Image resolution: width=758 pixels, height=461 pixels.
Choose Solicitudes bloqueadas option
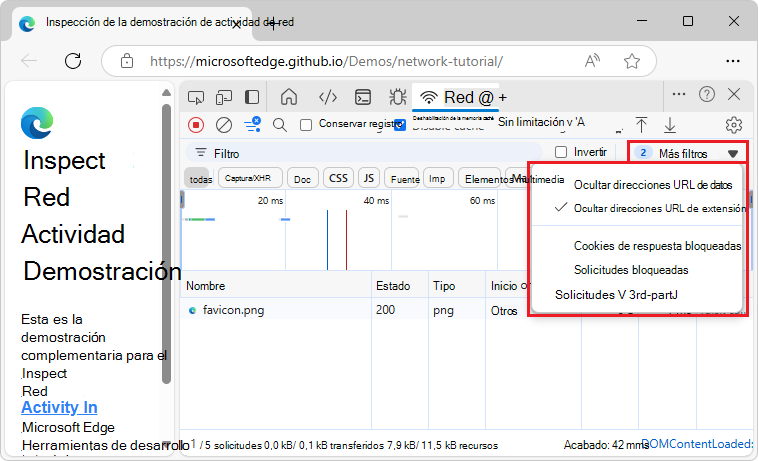631,270
